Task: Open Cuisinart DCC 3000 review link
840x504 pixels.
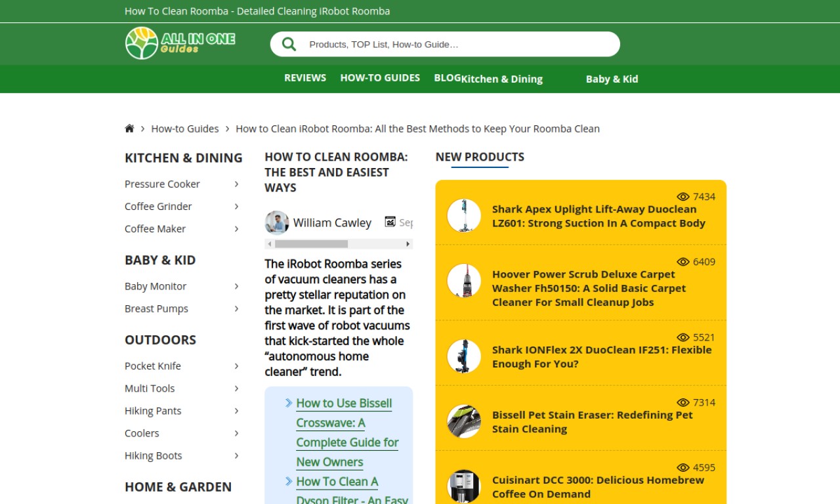Action: [598, 487]
